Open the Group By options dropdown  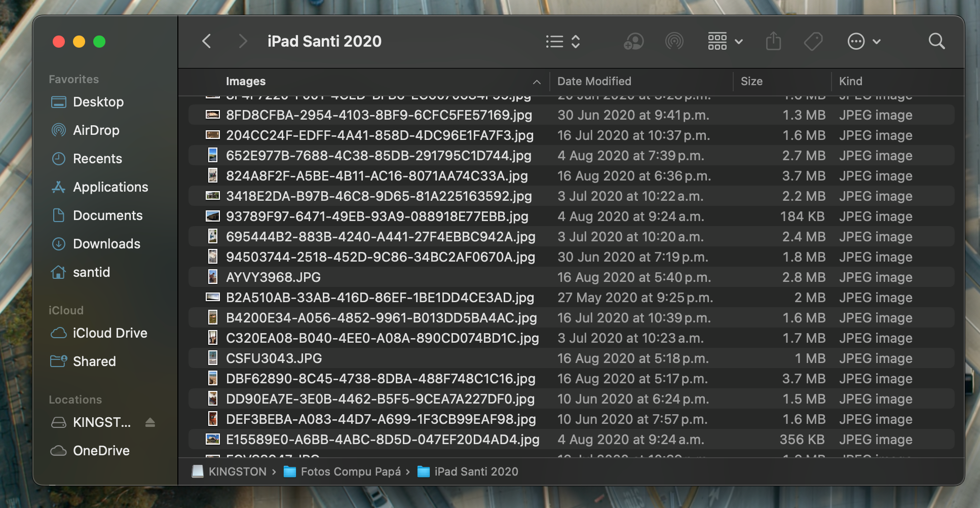click(x=725, y=41)
